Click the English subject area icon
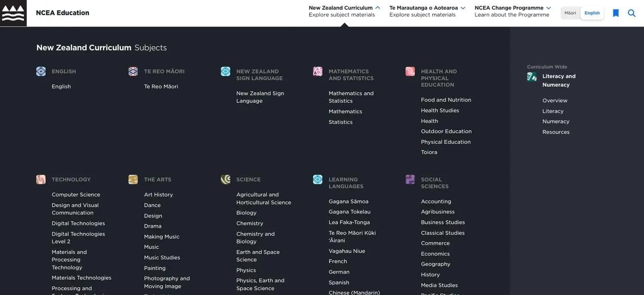The height and width of the screenshot is (295, 644). (41, 72)
